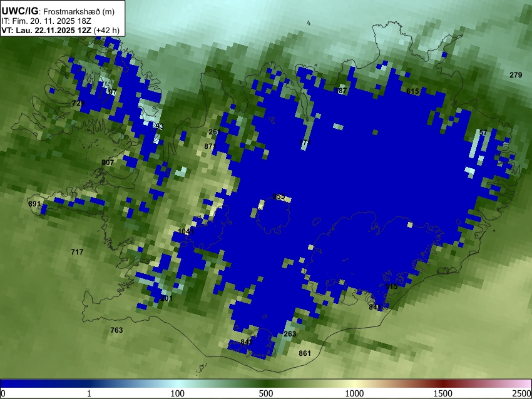The height and width of the screenshot is (399, 532).
Task: Click the '57' map value
Action: (x=483, y=133)
